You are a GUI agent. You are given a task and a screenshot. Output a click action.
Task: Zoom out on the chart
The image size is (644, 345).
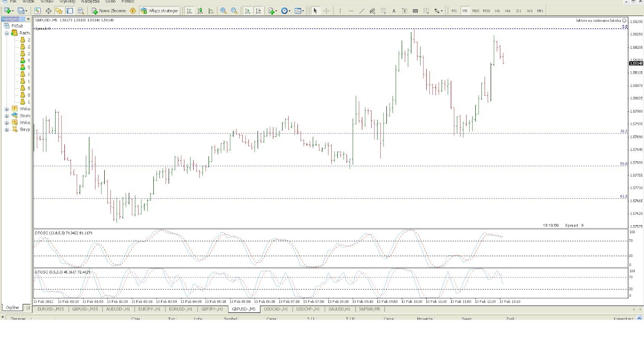[x=234, y=11]
